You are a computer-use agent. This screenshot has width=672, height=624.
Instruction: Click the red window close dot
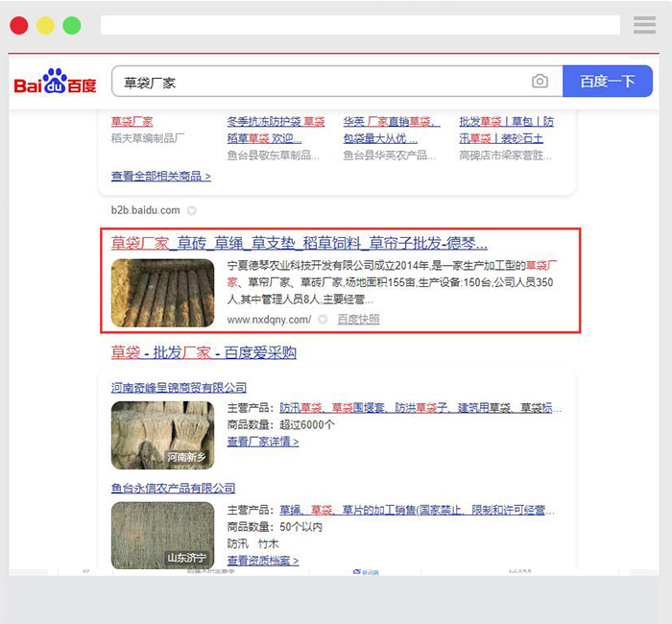[x=19, y=26]
